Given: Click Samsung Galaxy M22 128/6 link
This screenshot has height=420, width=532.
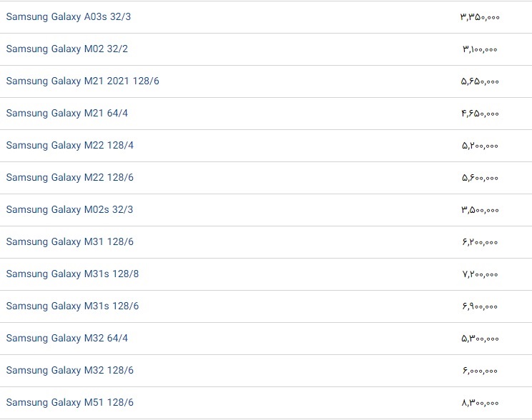Looking at the screenshot, I should pyautogui.click(x=69, y=178).
